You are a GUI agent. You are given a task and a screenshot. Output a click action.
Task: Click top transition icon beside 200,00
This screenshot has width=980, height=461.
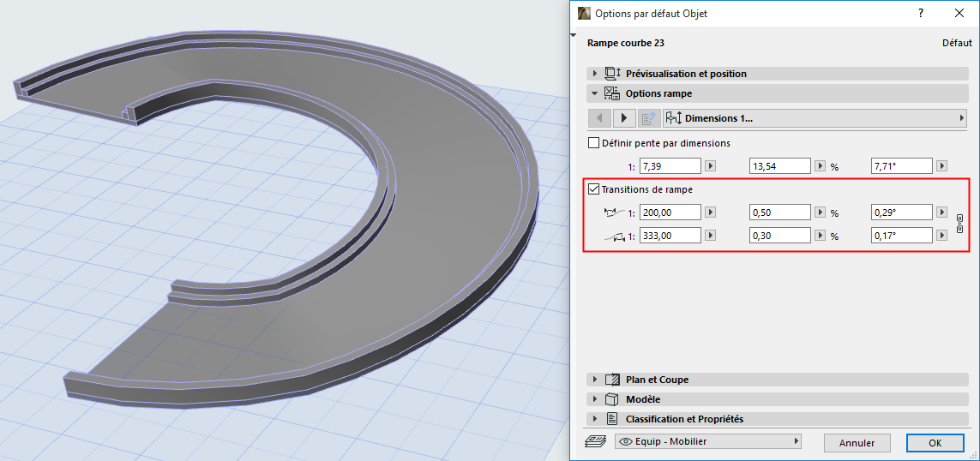click(613, 213)
